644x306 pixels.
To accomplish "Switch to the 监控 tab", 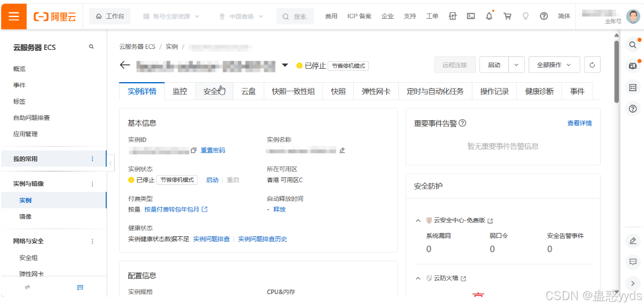I will pos(180,91).
